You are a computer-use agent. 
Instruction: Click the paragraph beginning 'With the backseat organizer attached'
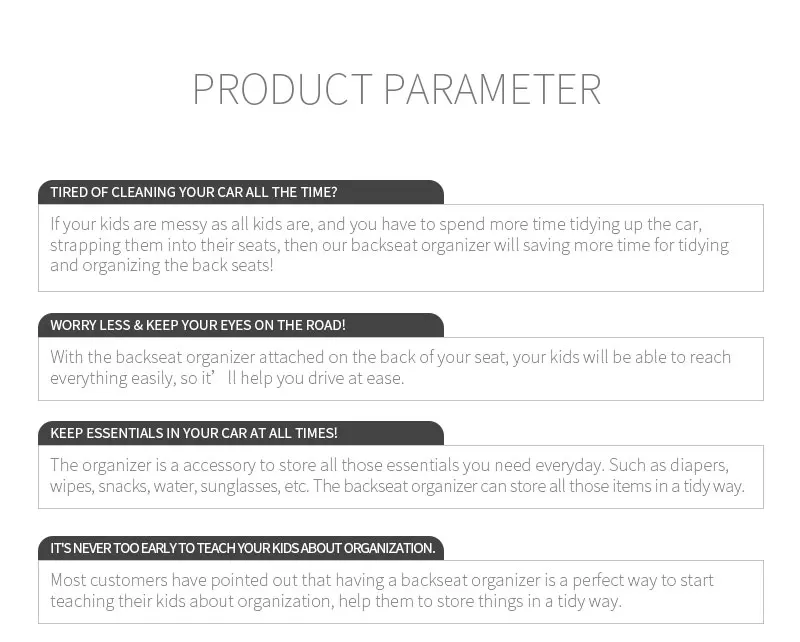391,367
